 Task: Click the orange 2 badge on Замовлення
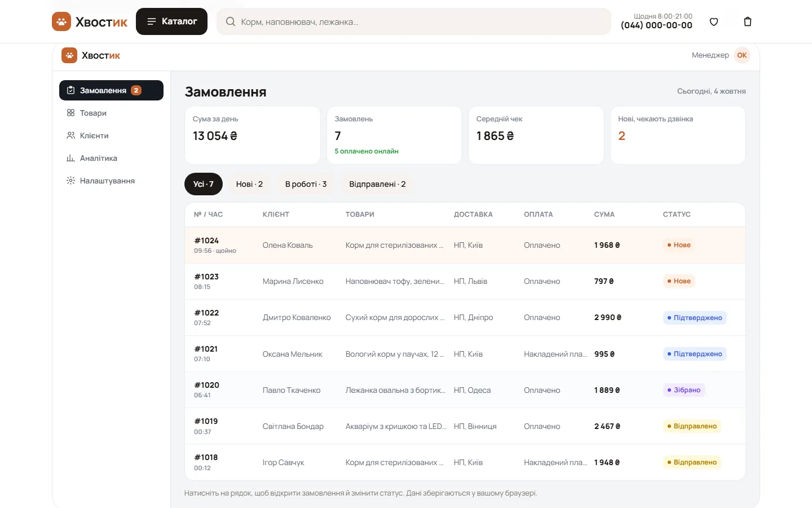(x=136, y=90)
